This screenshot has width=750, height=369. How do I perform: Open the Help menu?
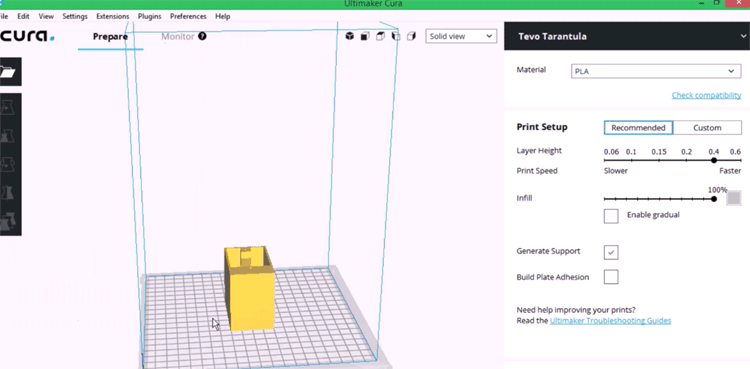point(222,16)
